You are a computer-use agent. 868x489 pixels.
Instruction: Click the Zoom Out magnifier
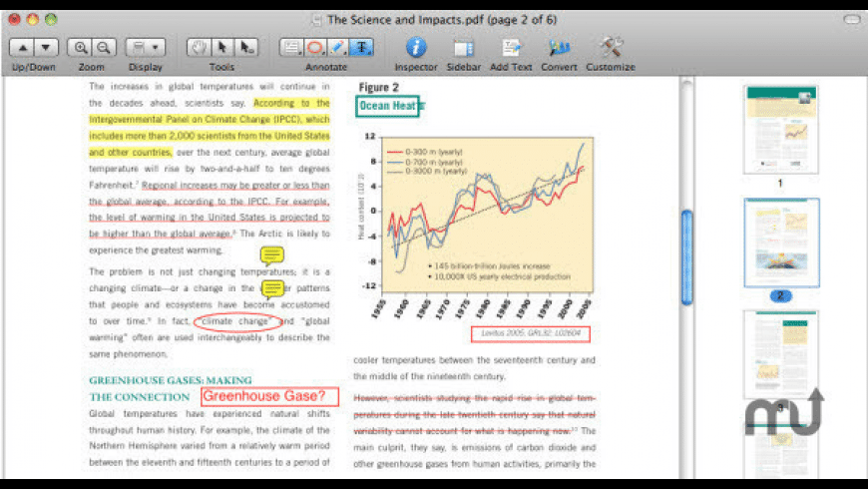[x=104, y=48]
